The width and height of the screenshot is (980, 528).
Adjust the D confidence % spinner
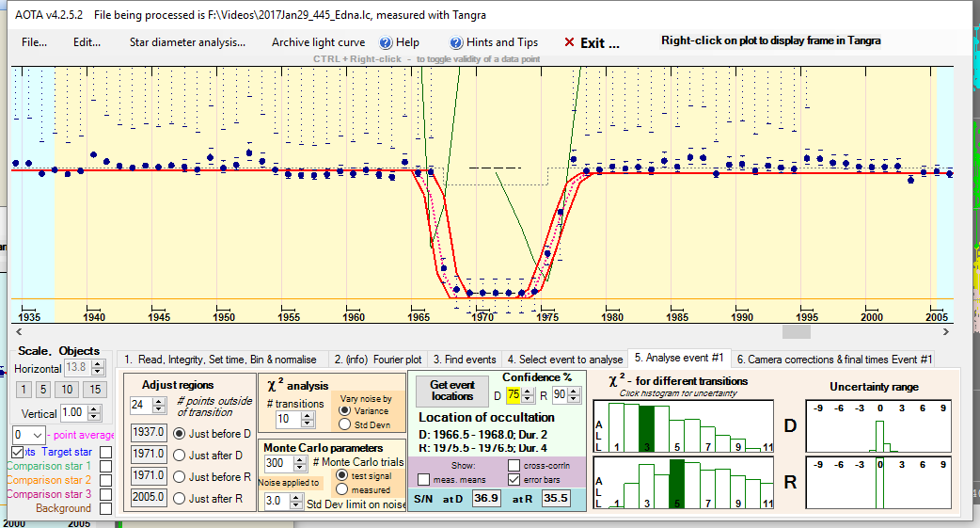[528, 395]
